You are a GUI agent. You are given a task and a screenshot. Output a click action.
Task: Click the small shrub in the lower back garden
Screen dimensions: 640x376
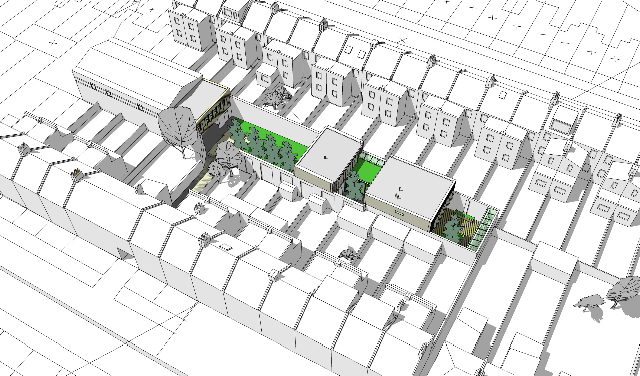click(x=348, y=254)
